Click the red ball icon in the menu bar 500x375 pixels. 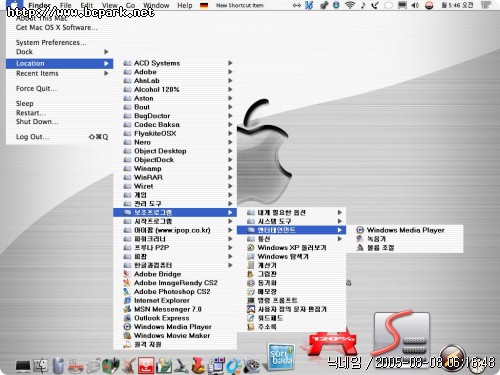click(x=429, y=5)
